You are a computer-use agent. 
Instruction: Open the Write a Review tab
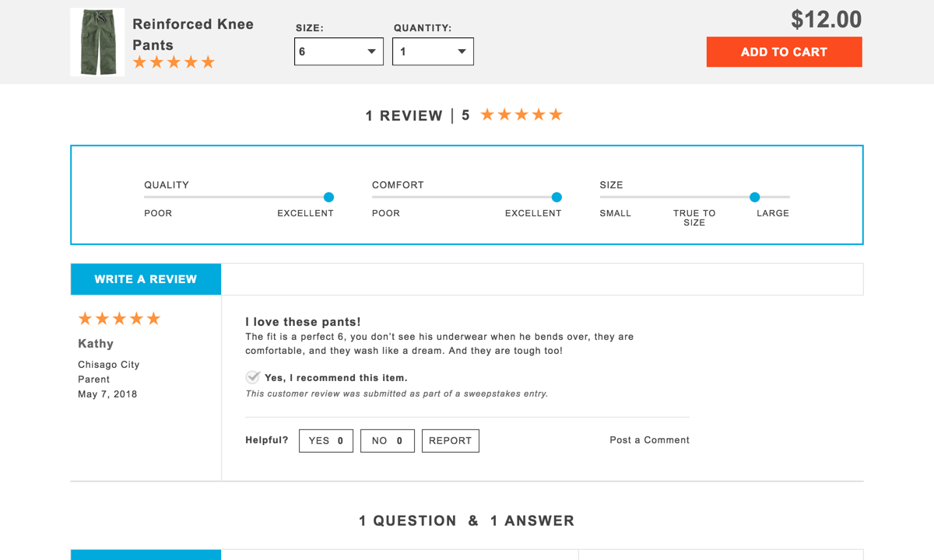[x=146, y=279]
